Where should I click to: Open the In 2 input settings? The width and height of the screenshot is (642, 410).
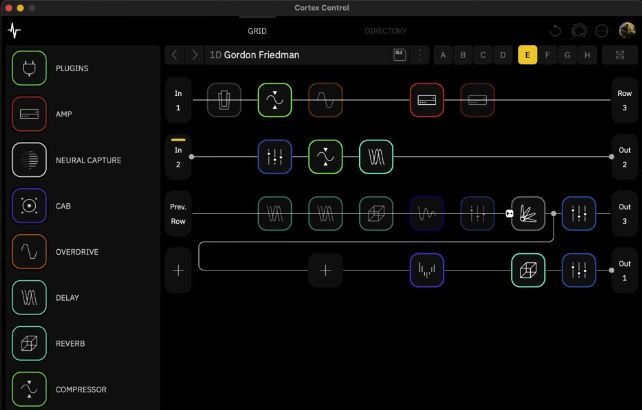(x=178, y=157)
